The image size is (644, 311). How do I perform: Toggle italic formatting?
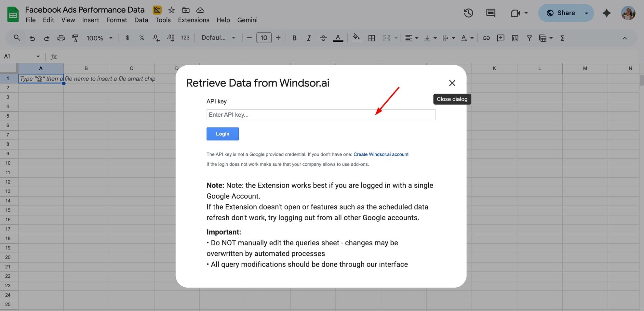pyautogui.click(x=308, y=38)
